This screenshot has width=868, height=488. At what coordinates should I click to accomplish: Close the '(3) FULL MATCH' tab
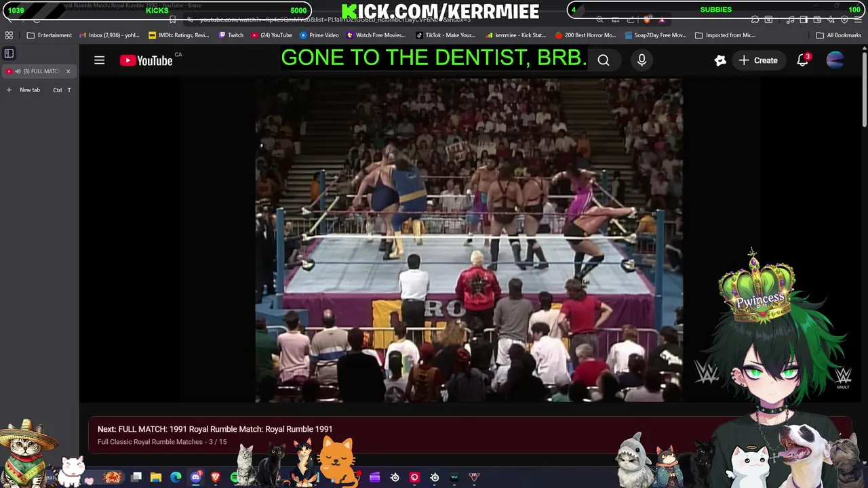tap(68, 71)
